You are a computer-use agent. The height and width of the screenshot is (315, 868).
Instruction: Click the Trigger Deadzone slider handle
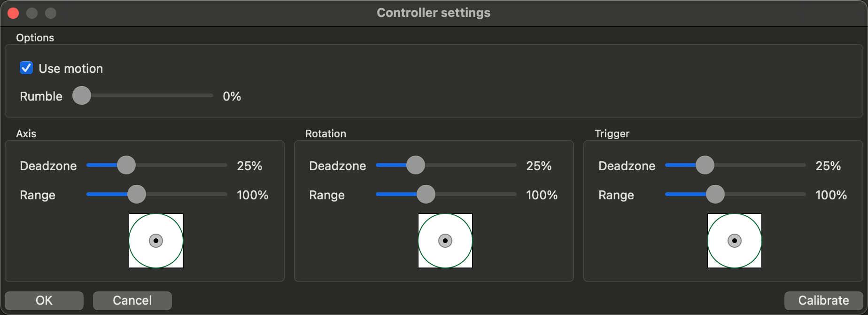[x=705, y=165]
